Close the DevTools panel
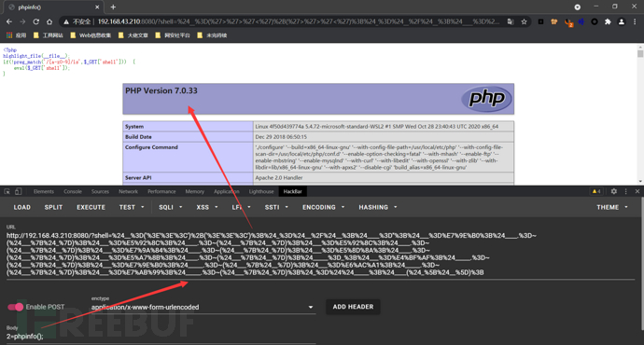Image resolution: width=644 pixels, height=345 pixels. (637, 191)
